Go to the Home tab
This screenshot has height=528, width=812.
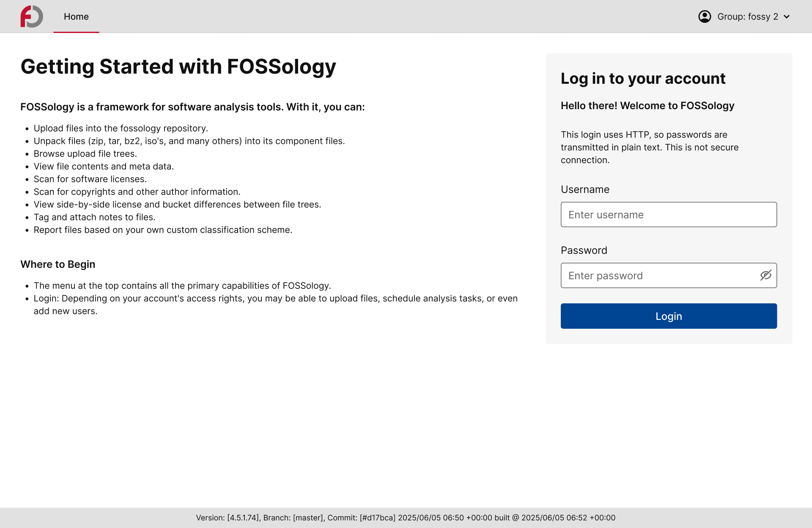pos(76,16)
